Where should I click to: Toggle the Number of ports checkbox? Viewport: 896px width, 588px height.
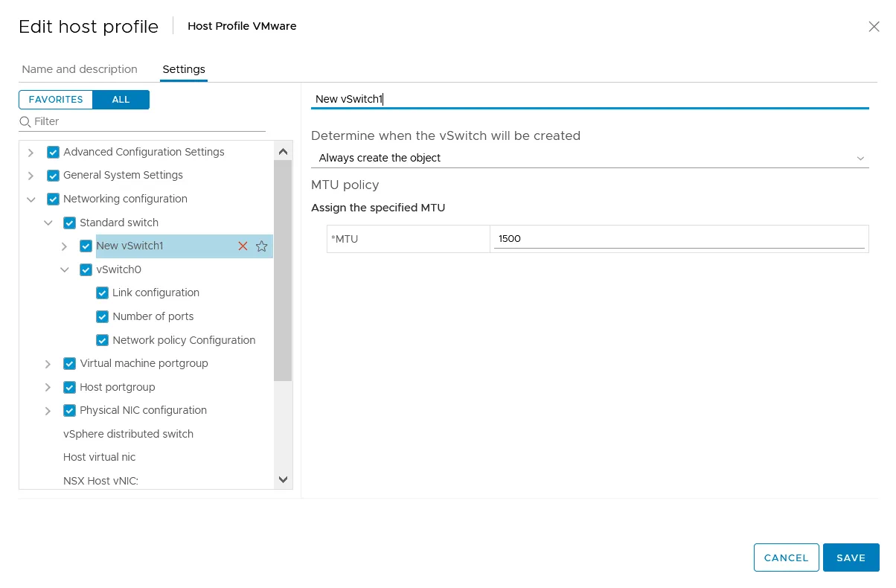[x=103, y=317]
